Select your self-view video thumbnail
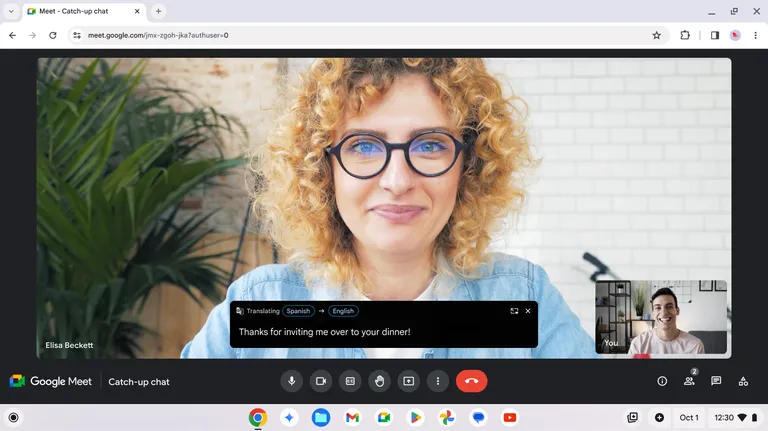The image size is (768, 431). [661, 317]
